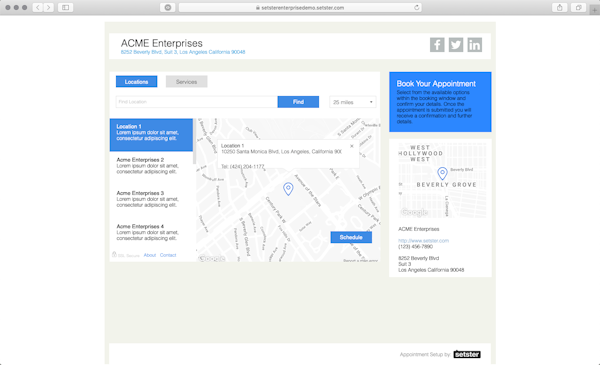Select Acme Enterprises 2 in the list

[x=151, y=166]
